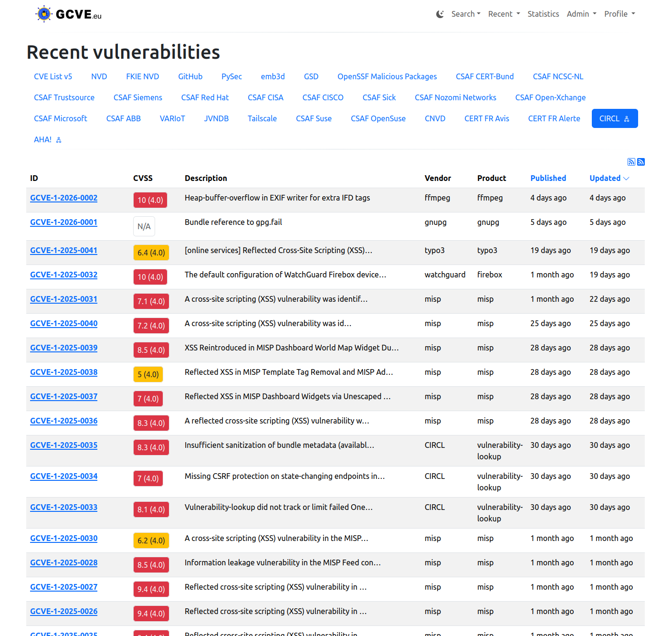Click the 10 (4.0) CVSS badge for ffmpeg

click(150, 200)
